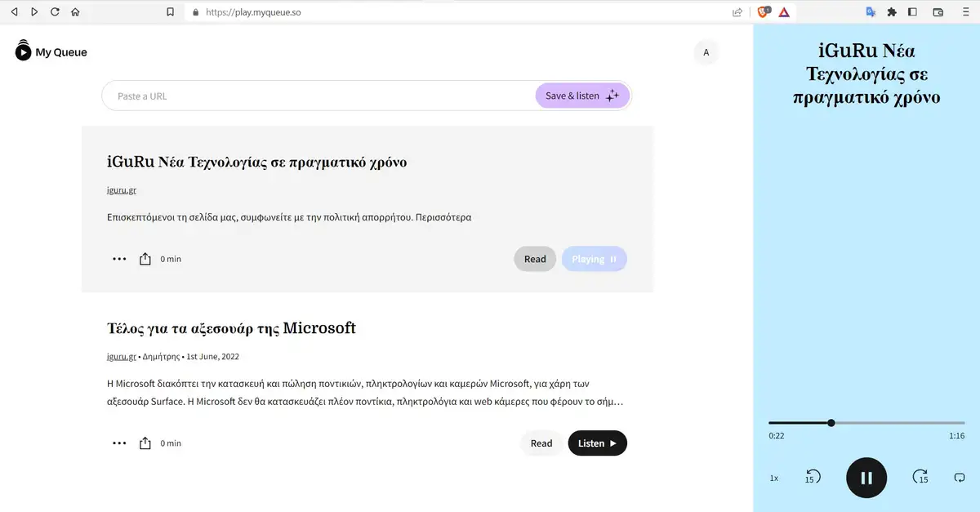This screenshot has width=980, height=512.
Task: Click the Δημήτρης author name
Action: click(161, 357)
